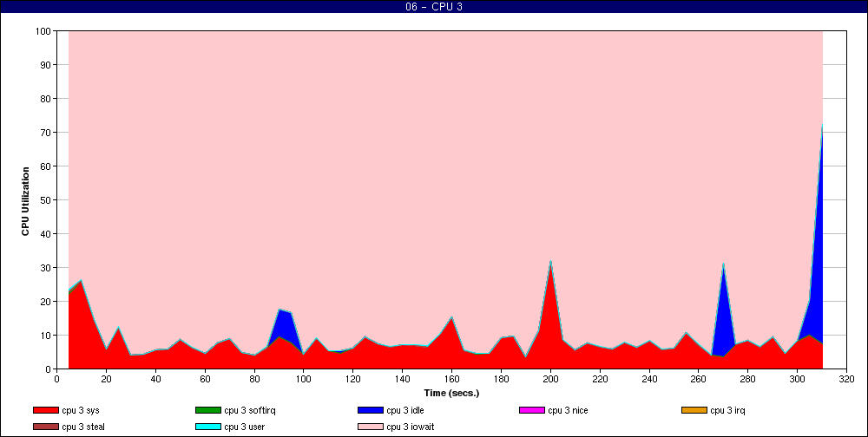Viewport: 868px width, 437px height.
Task: Click the x-axis tick value 0
Action: tap(56, 379)
